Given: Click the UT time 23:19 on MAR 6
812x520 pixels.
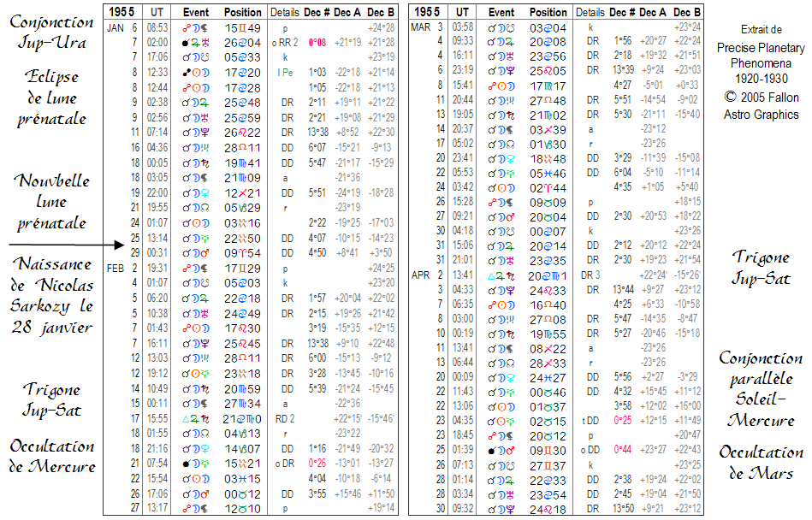Looking at the screenshot, I should click(462, 70).
